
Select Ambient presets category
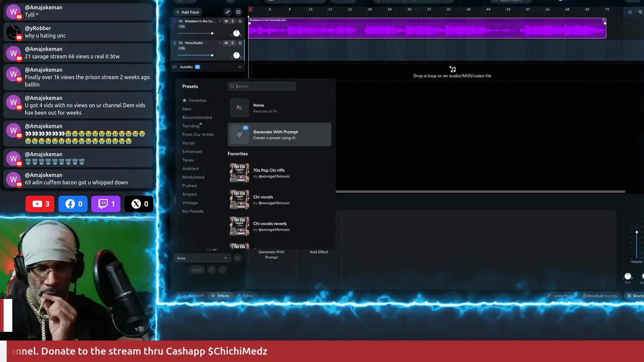click(x=190, y=168)
